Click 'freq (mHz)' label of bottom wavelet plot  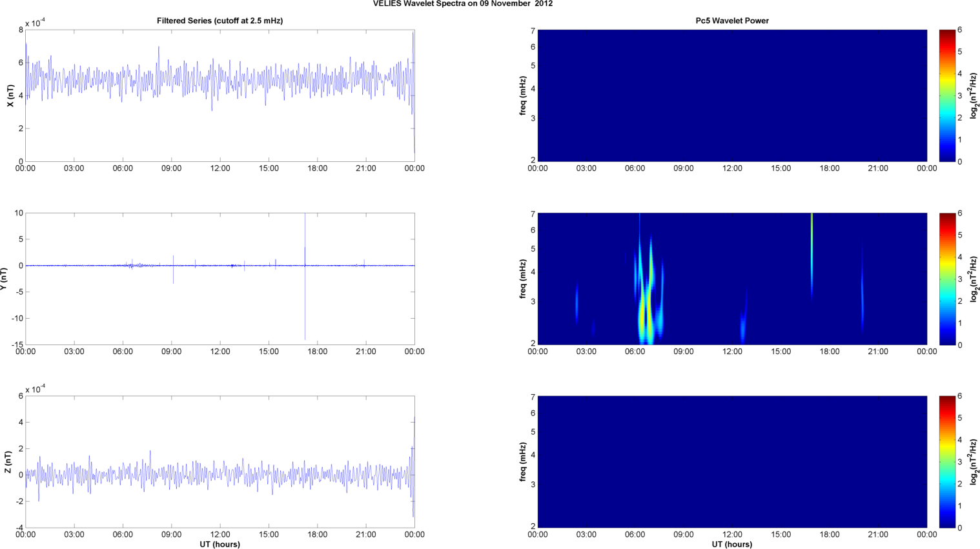[x=523, y=462]
